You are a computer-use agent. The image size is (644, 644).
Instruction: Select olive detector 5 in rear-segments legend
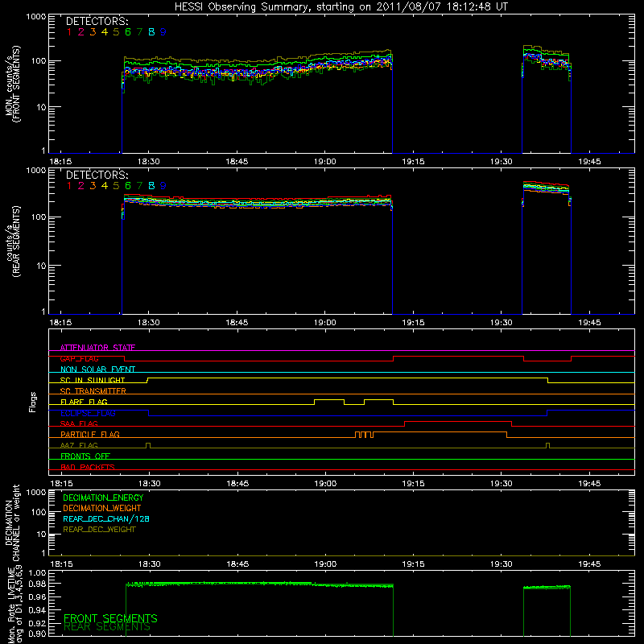[x=116, y=186]
